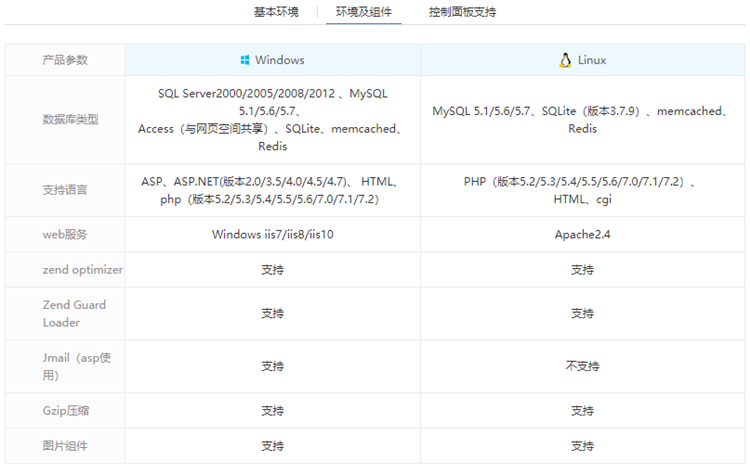The height and width of the screenshot is (473, 750).
Task: Click the Windows logo icon
Action: pos(245,60)
